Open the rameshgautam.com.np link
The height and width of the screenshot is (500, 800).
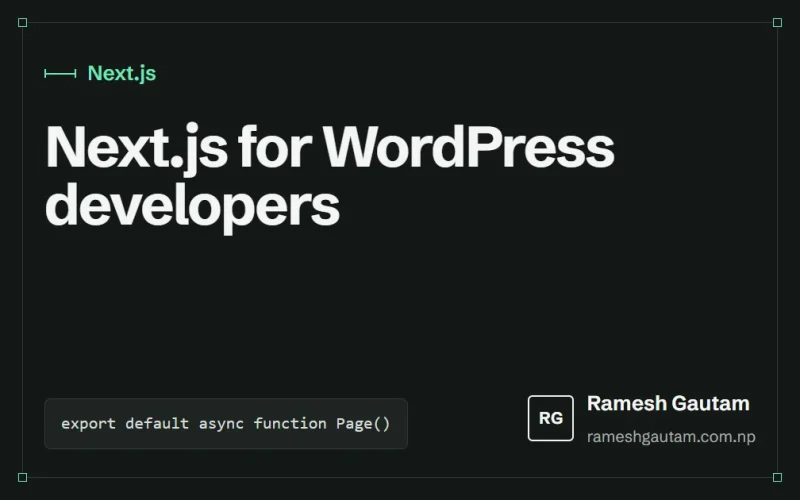coord(671,437)
